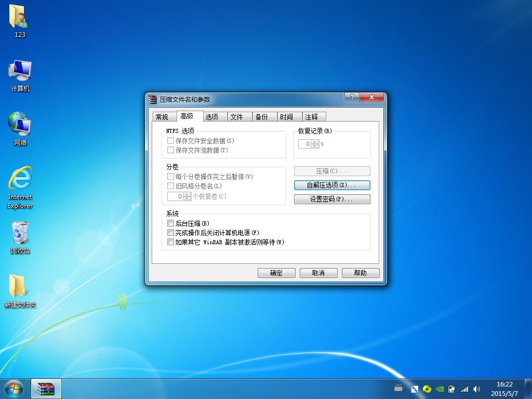Launch Internet Explorer from the desktop
The width and height of the screenshot is (532, 399).
pyautogui.click(x=20, y=187)
